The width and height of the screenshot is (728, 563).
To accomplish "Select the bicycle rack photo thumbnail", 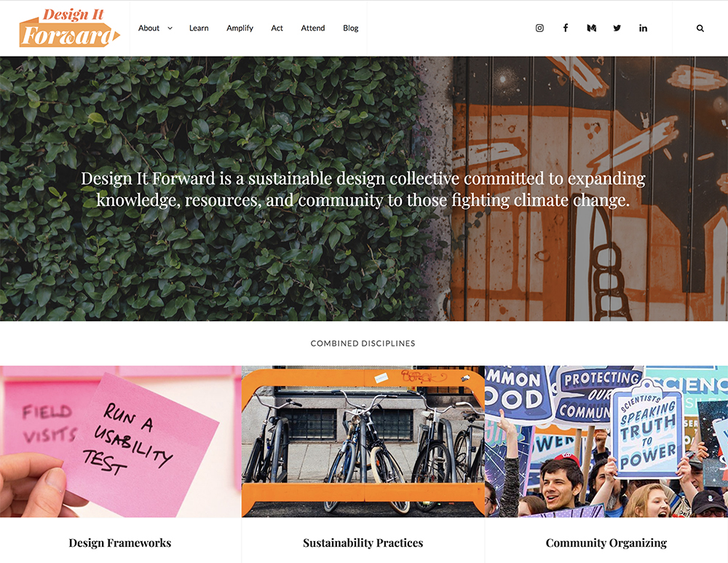I will pyautogui.click(x=363, y=441).
